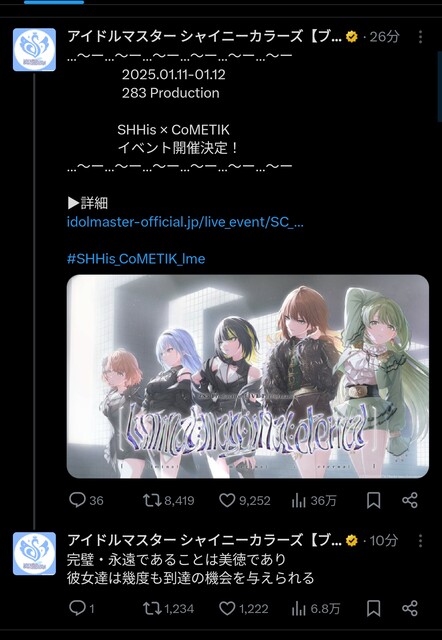This screenshot has height=640, width=442.
Task: Open the event key visual image
Action: click(248, 376)
